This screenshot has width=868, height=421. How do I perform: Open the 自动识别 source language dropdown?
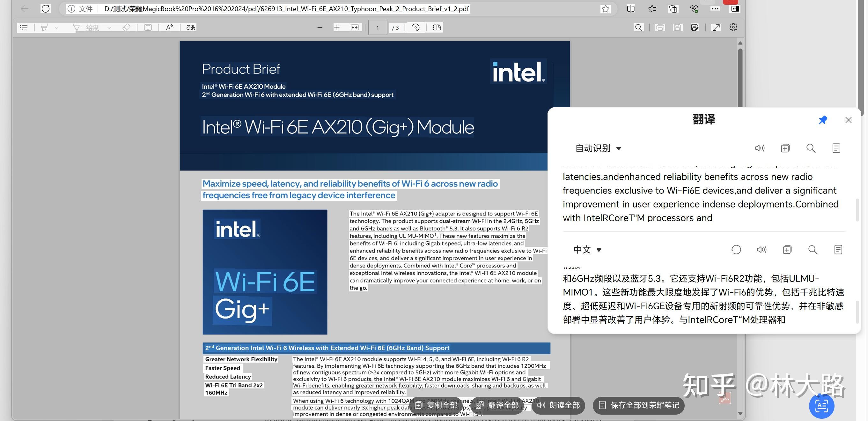pos(598,148)
